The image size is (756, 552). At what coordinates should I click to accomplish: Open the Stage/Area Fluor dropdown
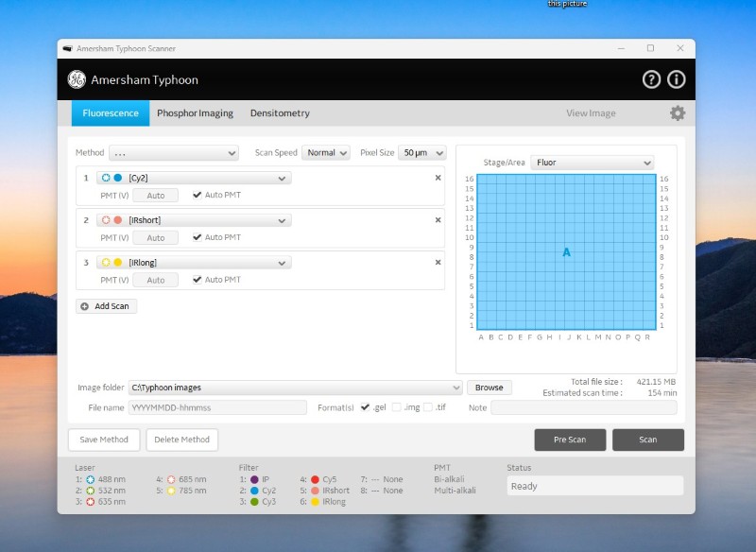pos(593,163)
